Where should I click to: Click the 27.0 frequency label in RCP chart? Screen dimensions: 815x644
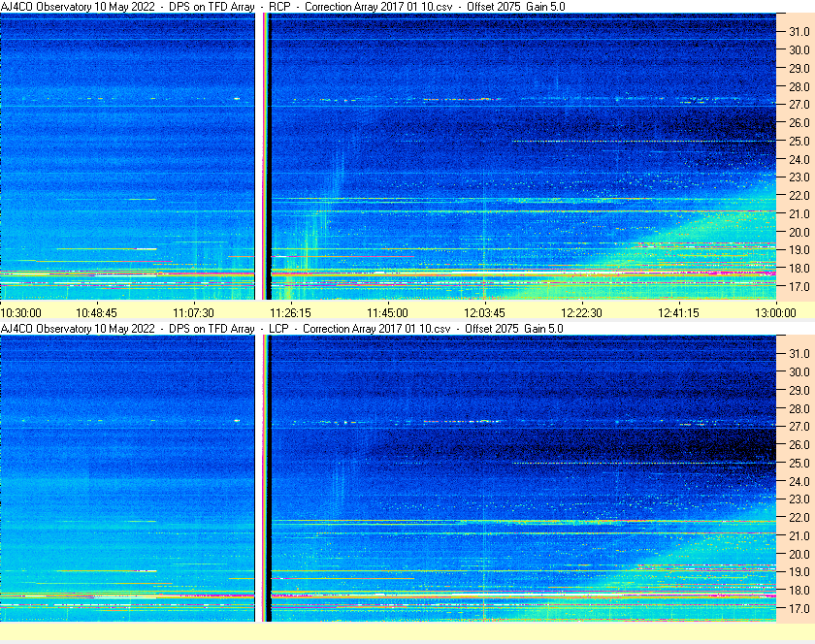coord(799,105)
